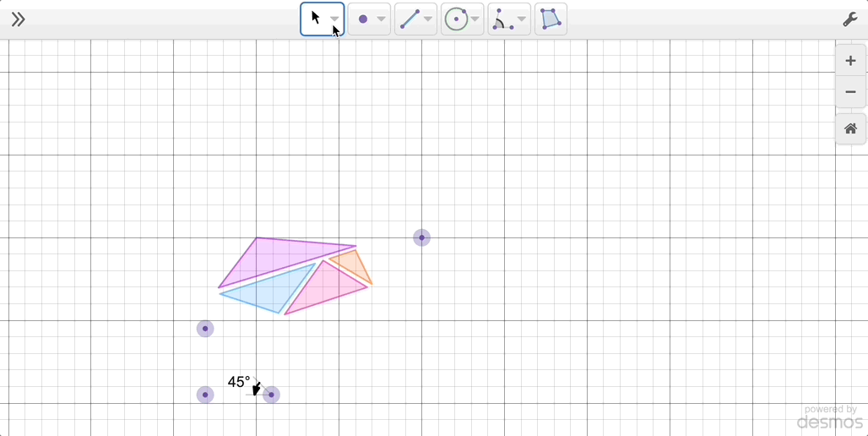This screenshot has width=868, height=436.
Task: Zoom out with the minus button
Action: (850, 92)
